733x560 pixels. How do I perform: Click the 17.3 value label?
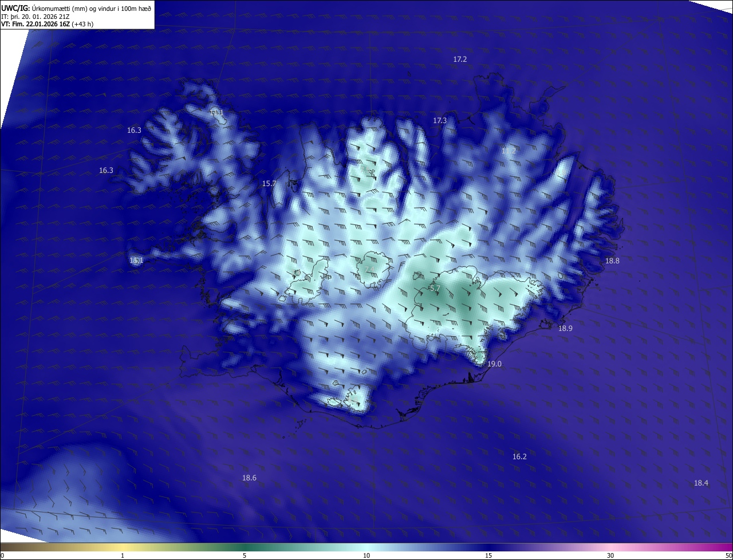[x=440, y=121]
